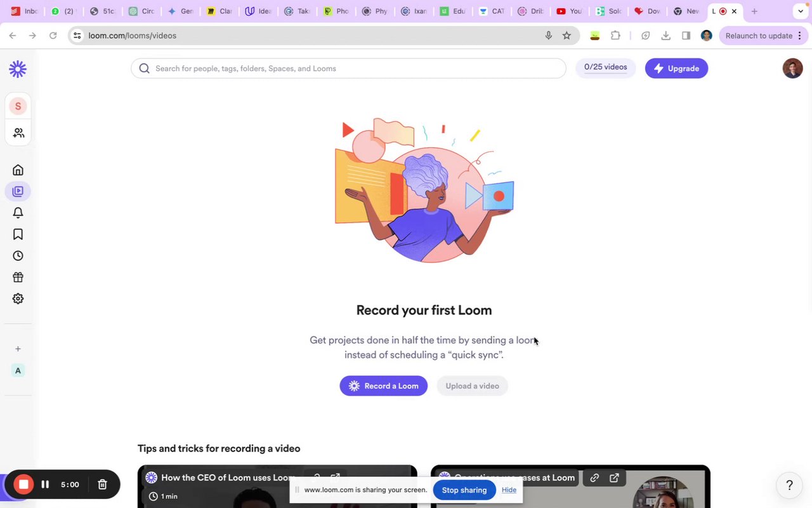Switch to the Gemini 'Gen' browser tab
Image resolution: width=812 pixels, height=508 pixels.
click(180, 11)
